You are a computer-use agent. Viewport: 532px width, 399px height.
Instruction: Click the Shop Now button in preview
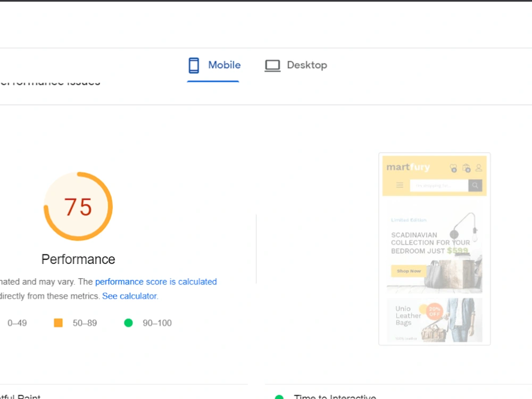[409, 271]
